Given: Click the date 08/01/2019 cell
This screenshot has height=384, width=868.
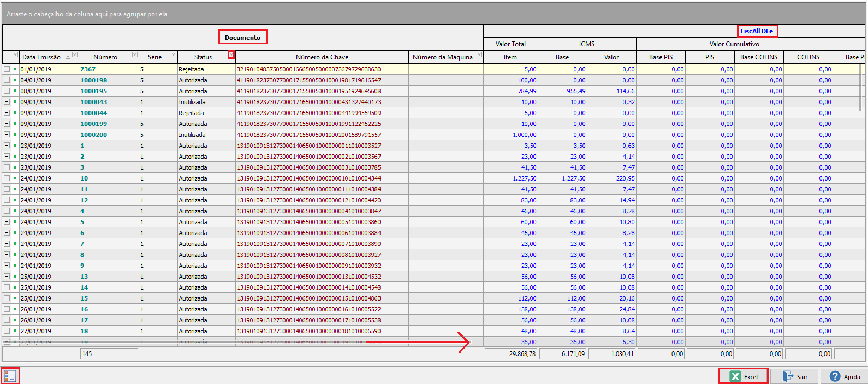Looking at the screenshot, I should point(49,91).
